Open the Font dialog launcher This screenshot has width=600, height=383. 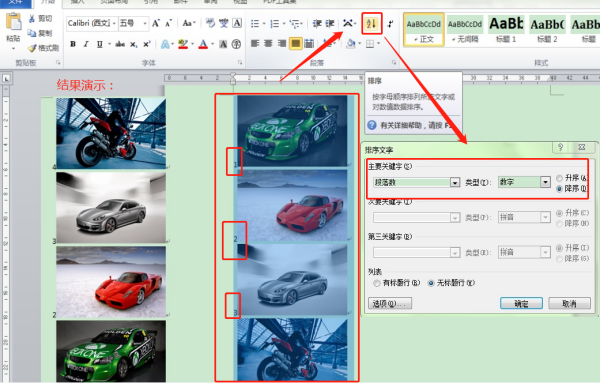[240, 62]
